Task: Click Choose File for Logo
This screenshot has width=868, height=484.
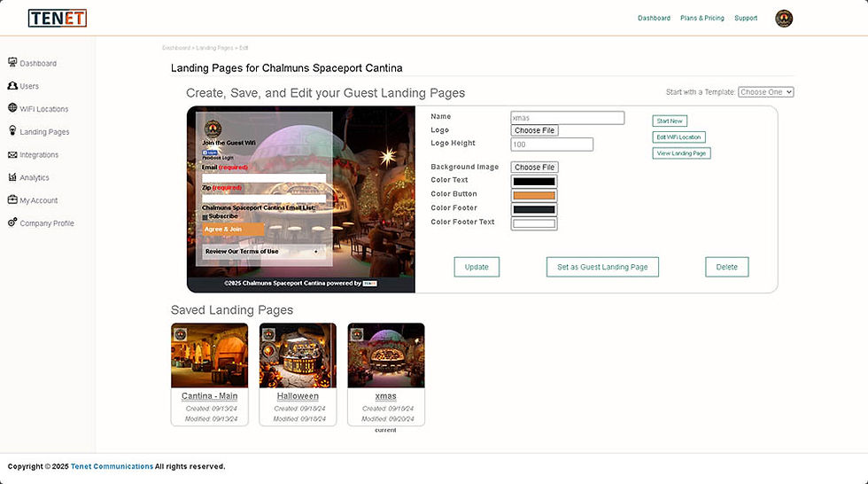Action: (534, 130)
